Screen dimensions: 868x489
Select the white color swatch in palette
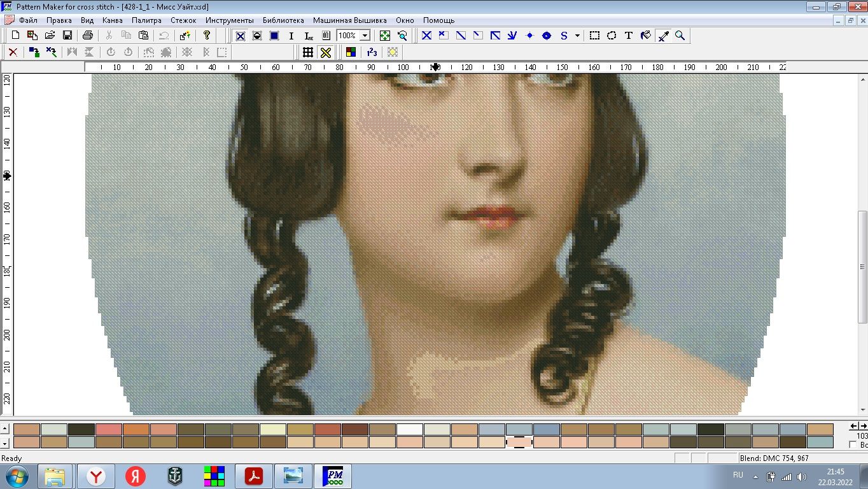click(410, 430)
